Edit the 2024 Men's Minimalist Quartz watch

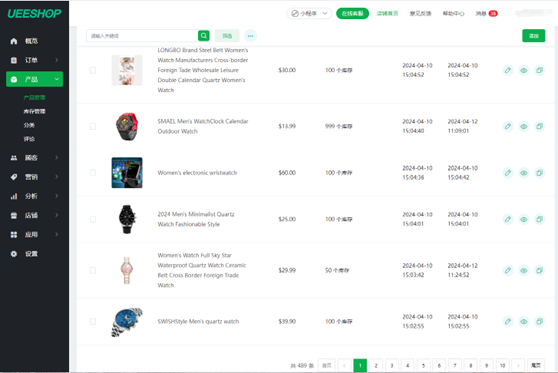tap(508, 219)
